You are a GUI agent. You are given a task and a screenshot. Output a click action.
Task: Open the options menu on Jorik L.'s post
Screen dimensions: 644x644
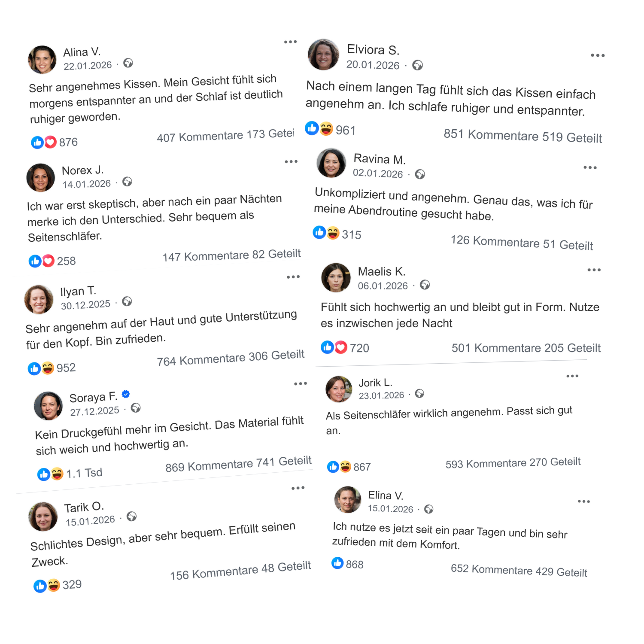point(572,376)
